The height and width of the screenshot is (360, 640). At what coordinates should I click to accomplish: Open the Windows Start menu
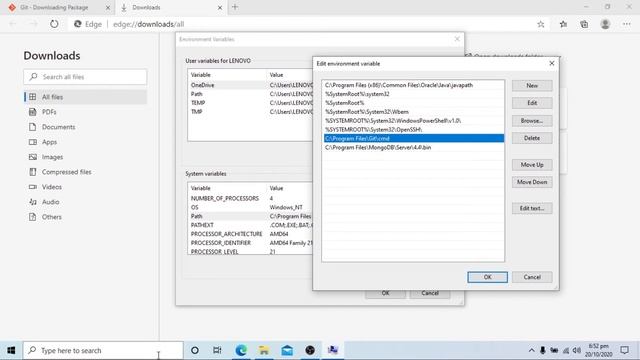coord(11,350)
